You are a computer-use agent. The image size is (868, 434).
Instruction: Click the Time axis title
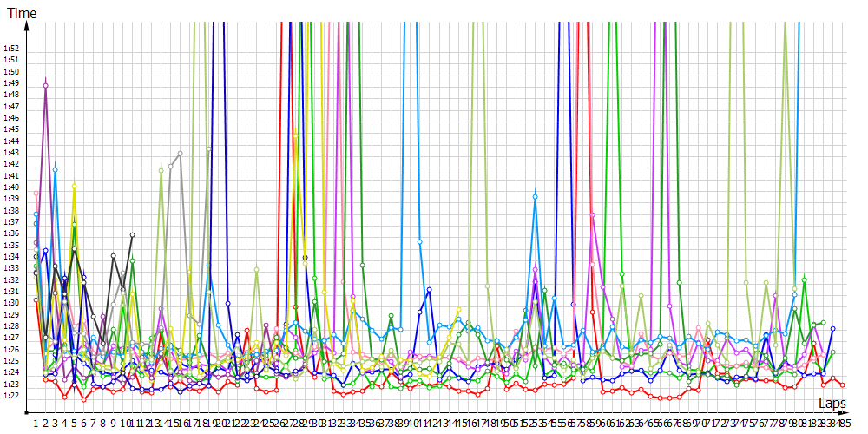22,12
